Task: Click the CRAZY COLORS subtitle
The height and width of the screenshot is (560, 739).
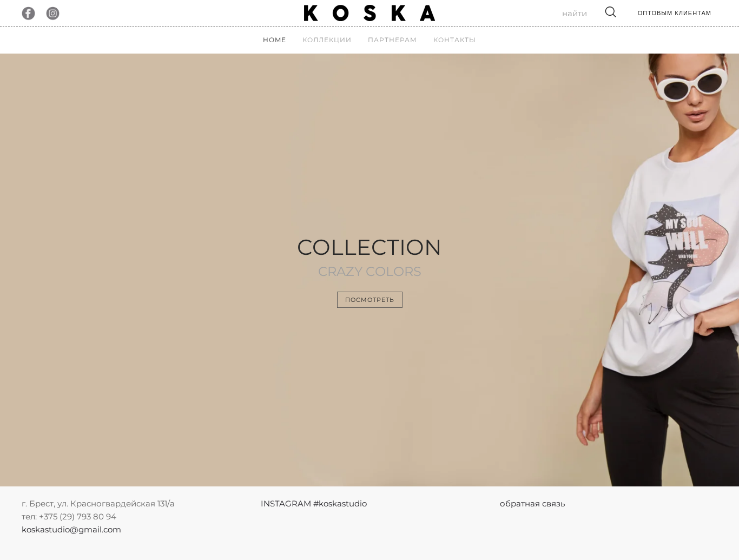Action: coord(369,272)
